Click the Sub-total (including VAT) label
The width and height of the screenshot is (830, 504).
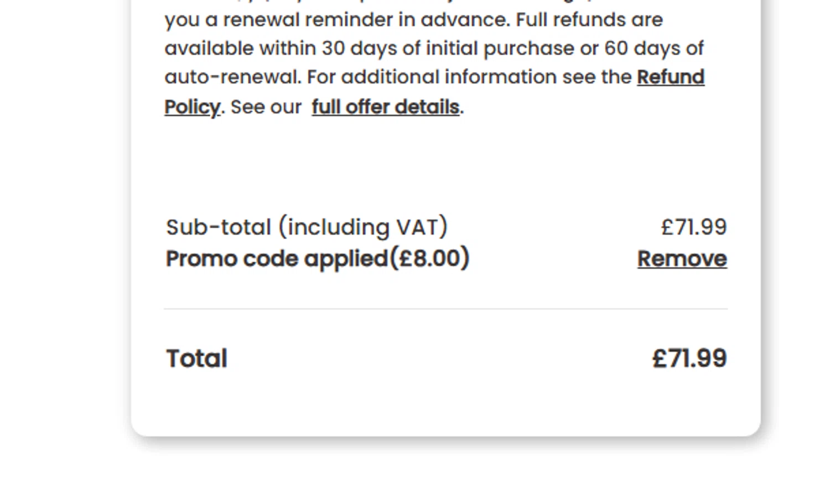(307, 227)
